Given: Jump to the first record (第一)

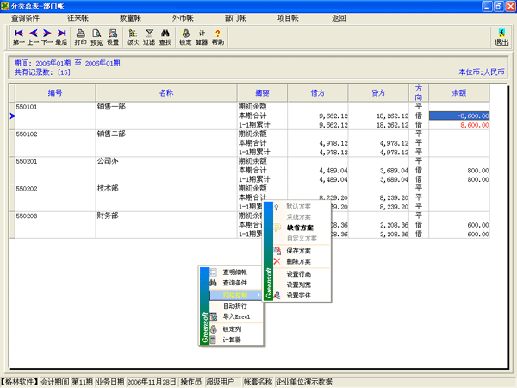Looking at the screenshot, I should pos(19,37).
